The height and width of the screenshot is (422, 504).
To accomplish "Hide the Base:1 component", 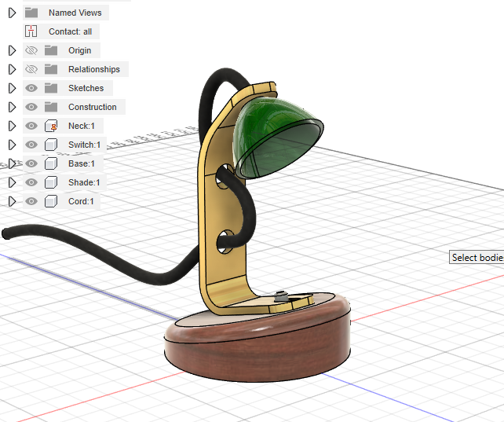I will click(31, 163).
